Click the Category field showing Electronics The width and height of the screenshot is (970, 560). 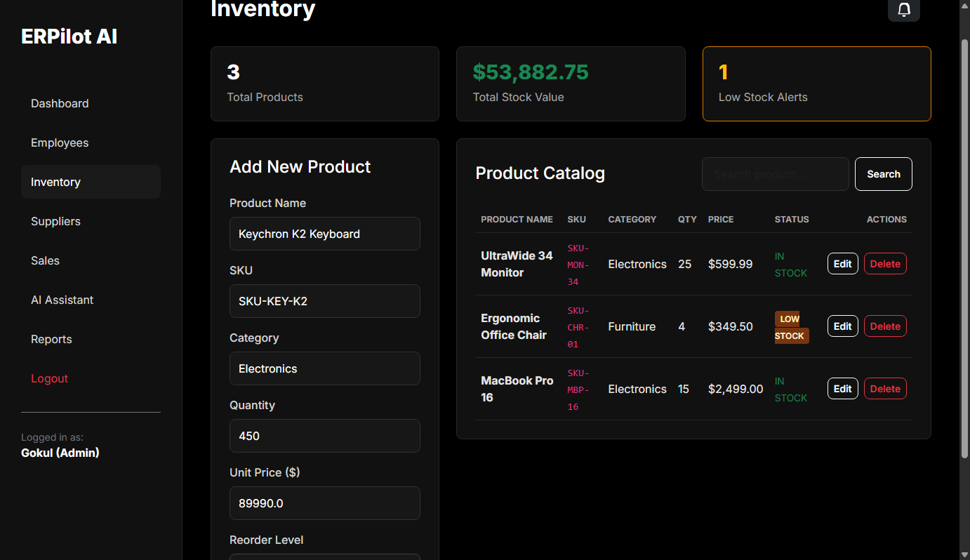click(x=325, y=368)
